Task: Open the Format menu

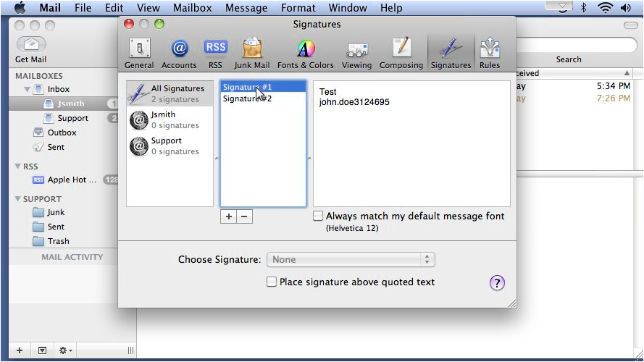Action: 298,8
